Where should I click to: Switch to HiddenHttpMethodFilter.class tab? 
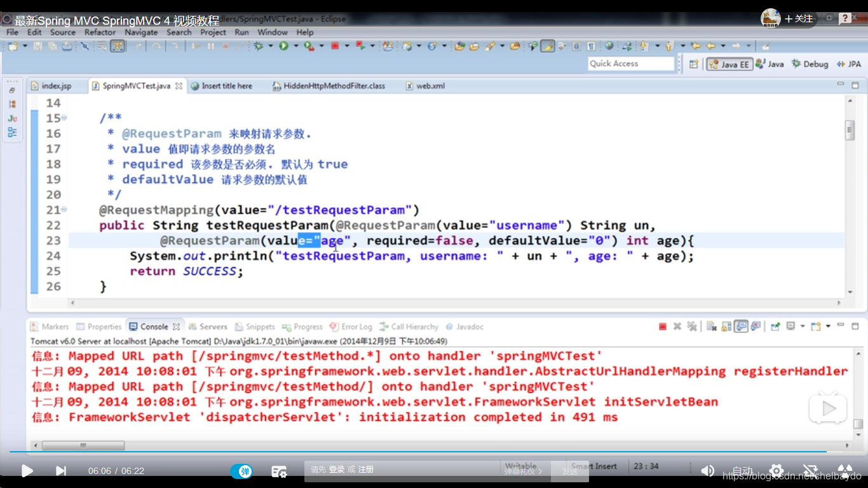tap(329, 86)
